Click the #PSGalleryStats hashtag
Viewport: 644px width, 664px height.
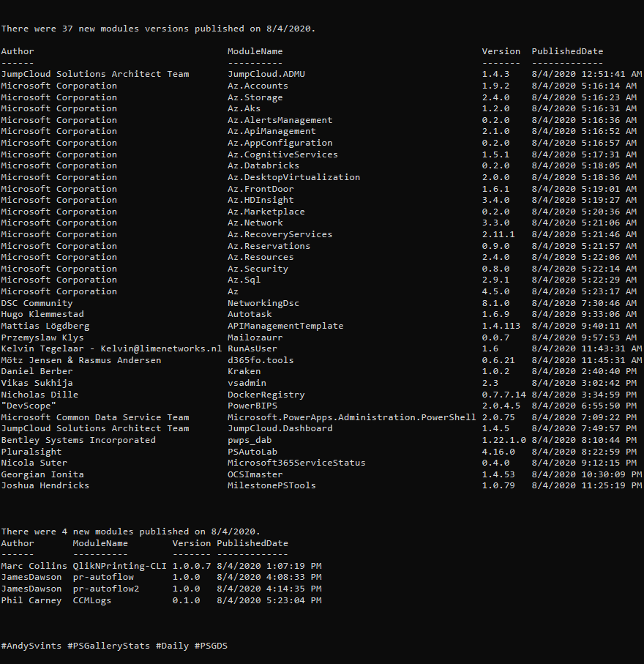[108, 646]
